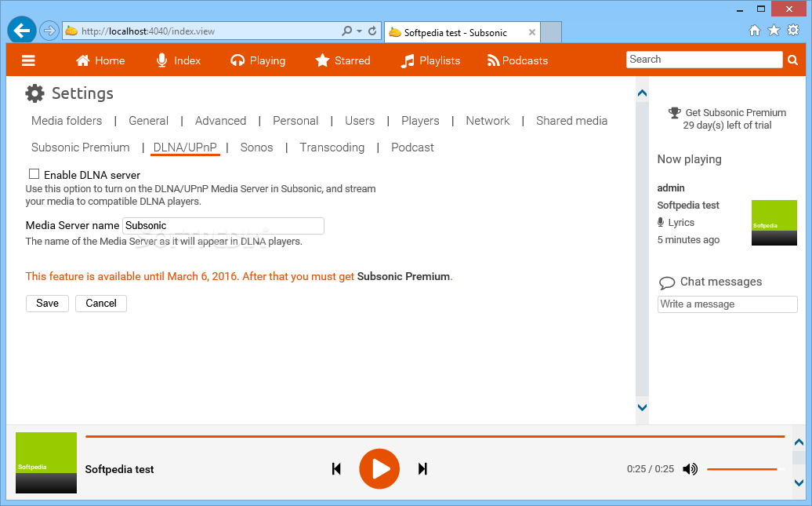Image resolution: width=812 pixels, height=506 pixels.
Task: Click the Get Subsonic Premium trophy icon
Action: click(x=674, y=112)
